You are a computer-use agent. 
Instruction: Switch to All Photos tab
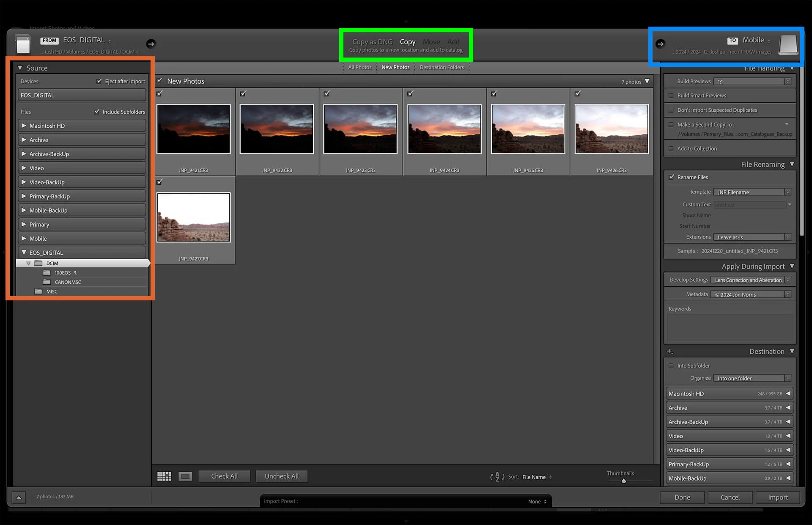click(359, 67)
